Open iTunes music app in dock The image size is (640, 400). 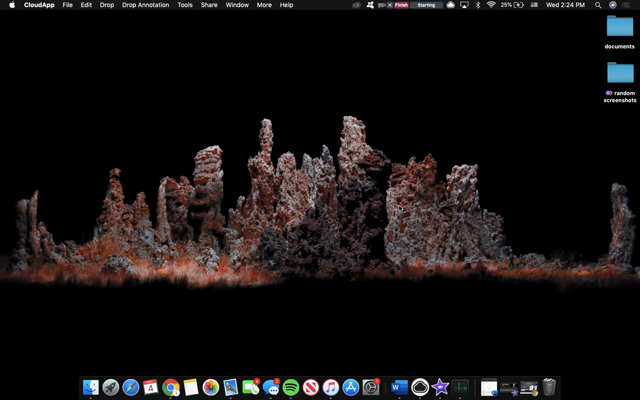(331, 387)
